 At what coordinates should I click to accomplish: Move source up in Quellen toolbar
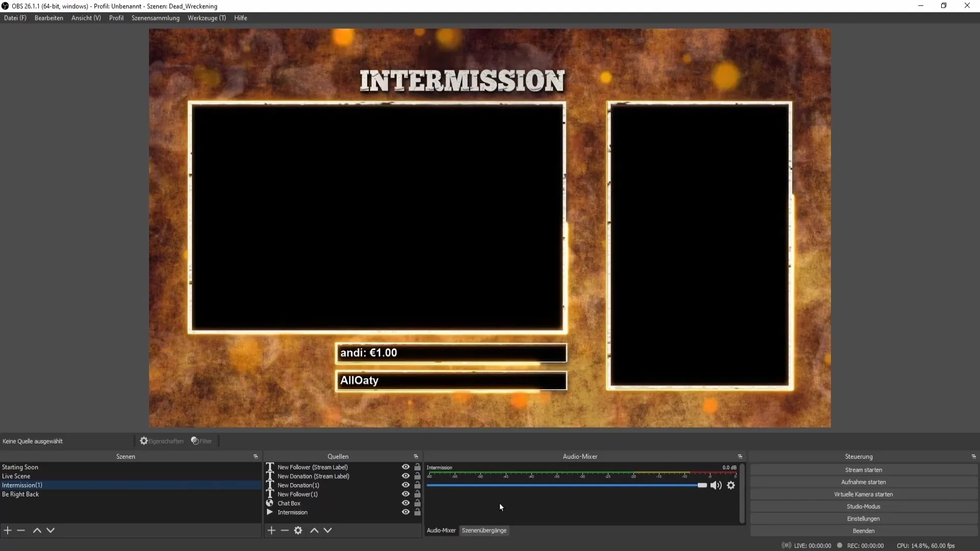pyautogui.click(x=314, y=531)
